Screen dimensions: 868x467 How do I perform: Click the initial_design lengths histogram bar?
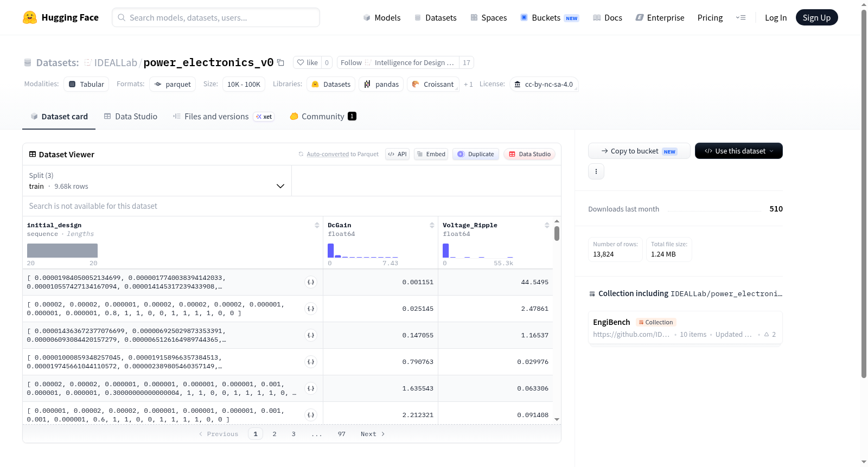(x=62, y=251)
